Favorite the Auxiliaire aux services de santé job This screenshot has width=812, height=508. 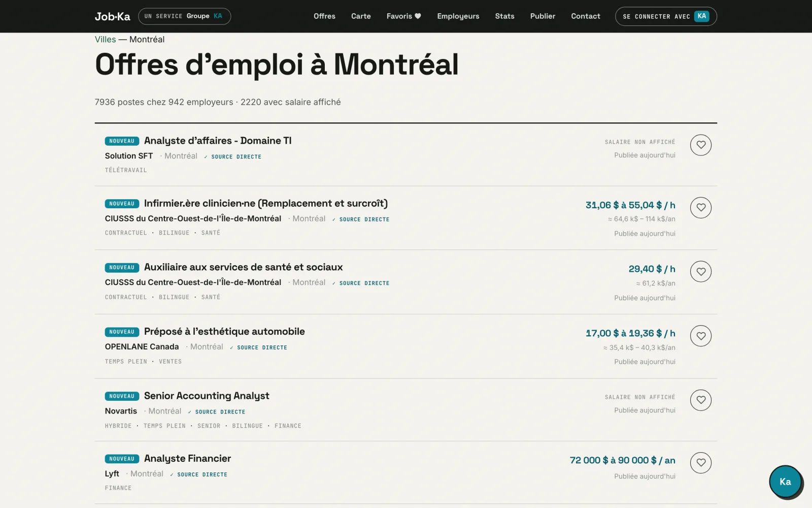(700, 272)
